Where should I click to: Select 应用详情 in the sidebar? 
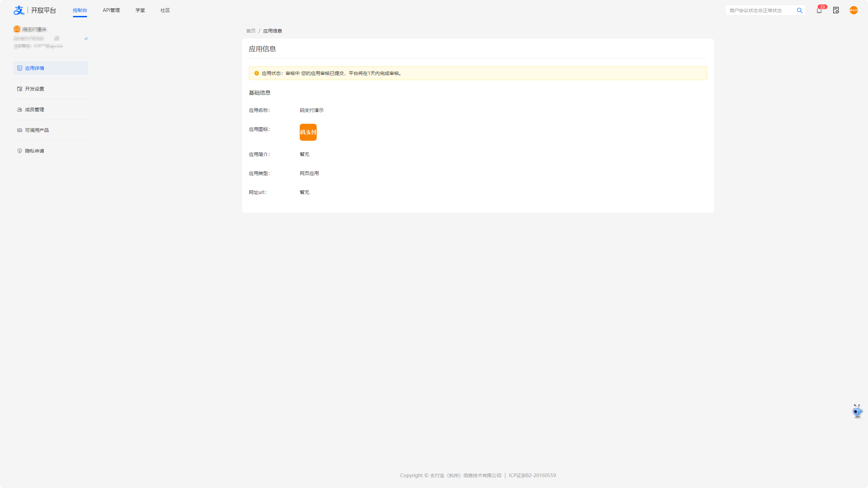(35, 68)
